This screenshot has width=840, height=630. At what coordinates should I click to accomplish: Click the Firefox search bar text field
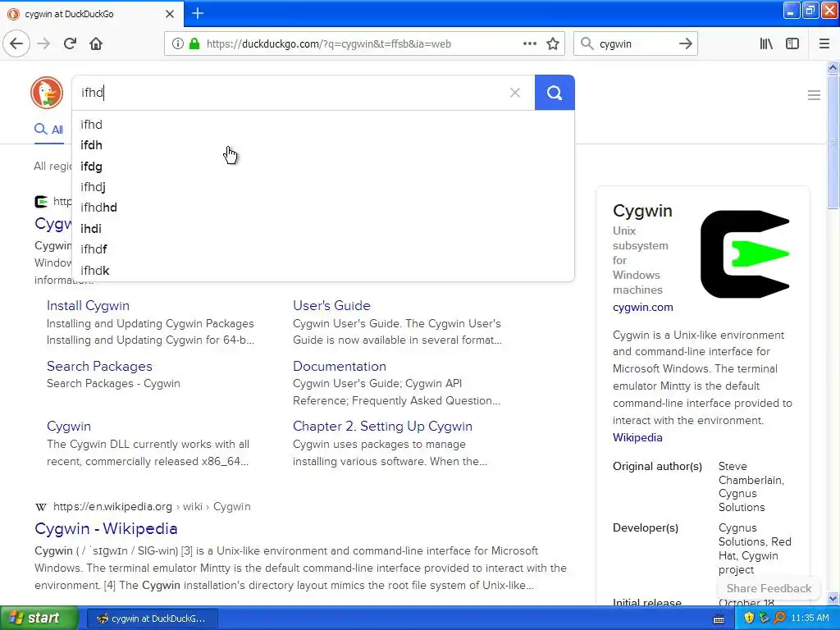click(635, 44)
